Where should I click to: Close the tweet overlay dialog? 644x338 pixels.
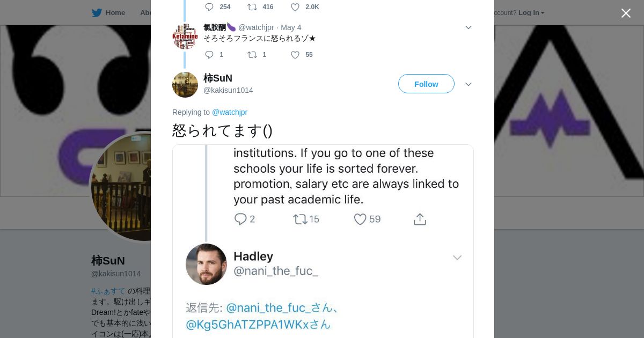pyautogui.click(x=626, y=13)
